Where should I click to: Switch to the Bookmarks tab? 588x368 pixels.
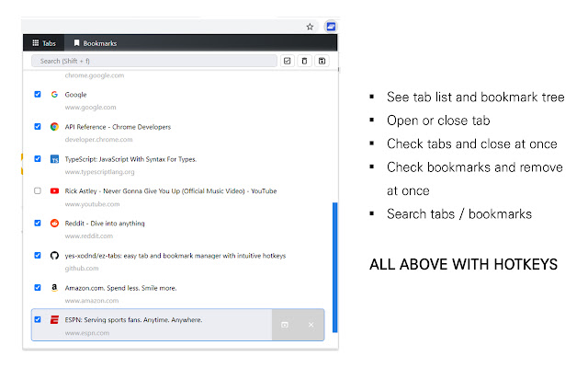tap(96, 43)
